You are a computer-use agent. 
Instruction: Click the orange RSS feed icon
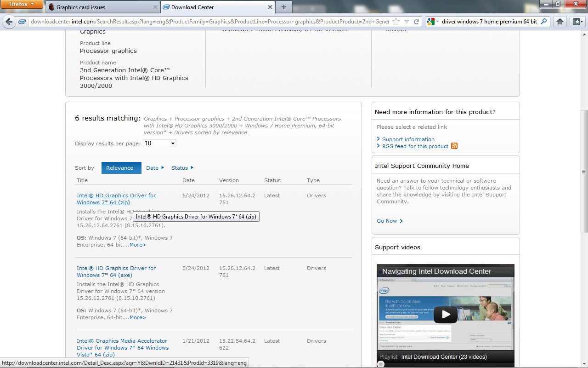454,146
